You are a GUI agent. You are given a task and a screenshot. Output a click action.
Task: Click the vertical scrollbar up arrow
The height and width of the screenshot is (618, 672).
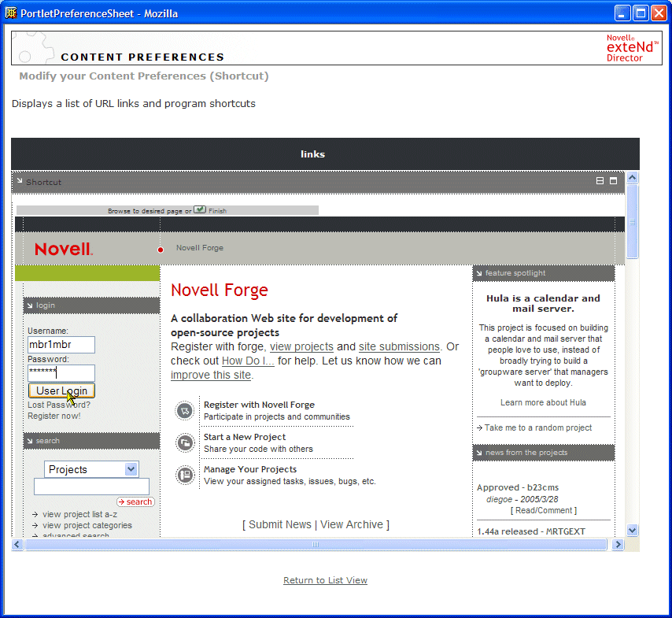pyautogui.click(x=632, y=177)
